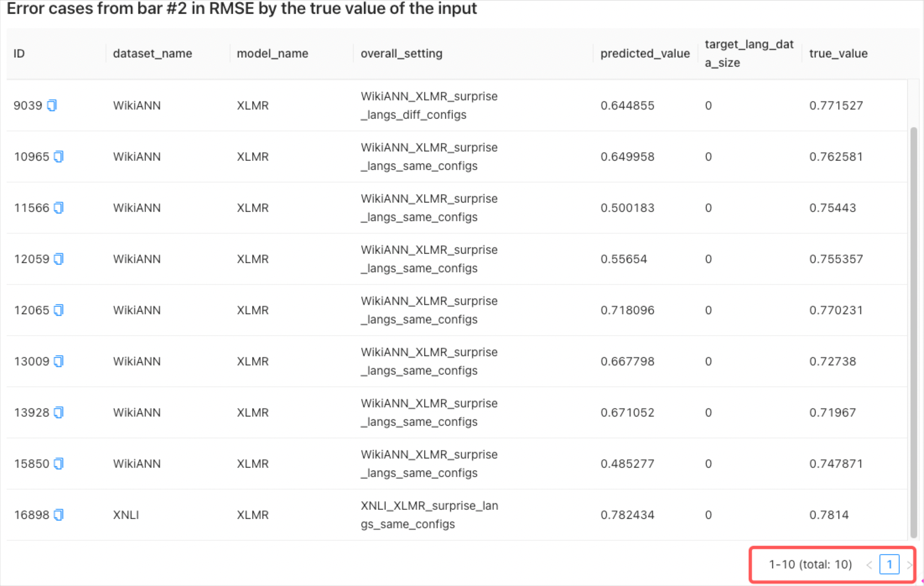The width and height of the screenshot is (924, 586).
Task: Select page 1 in the pagination control
Action: [x=889, y=564]
